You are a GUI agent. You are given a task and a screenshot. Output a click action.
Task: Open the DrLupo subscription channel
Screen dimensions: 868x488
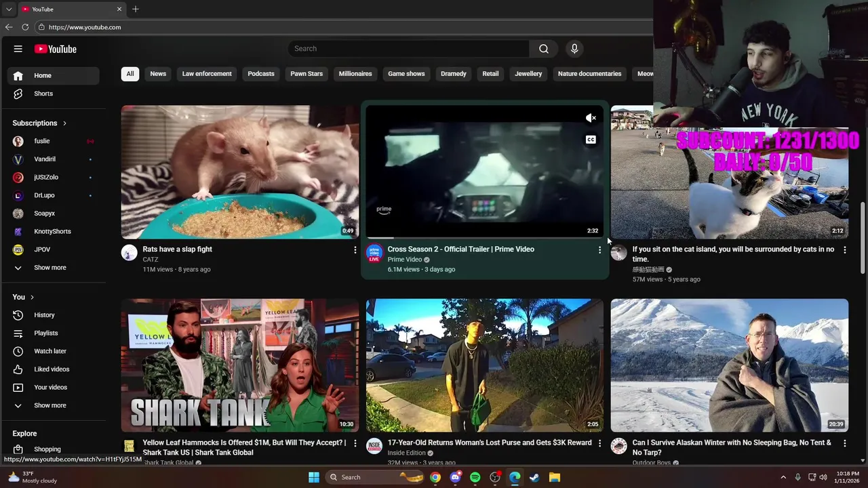53,195
